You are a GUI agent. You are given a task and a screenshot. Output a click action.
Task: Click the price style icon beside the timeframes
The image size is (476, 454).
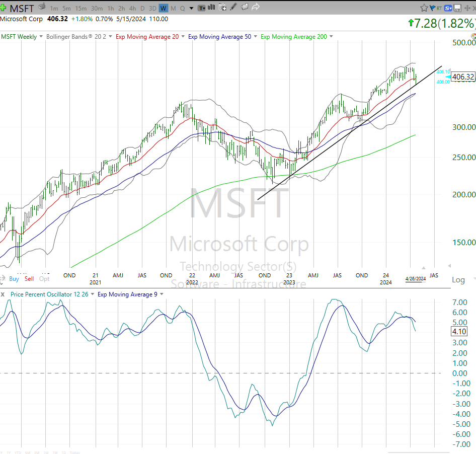point(201,7)
